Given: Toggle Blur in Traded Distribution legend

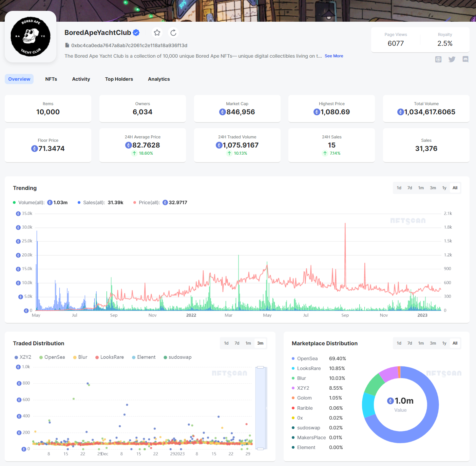Looking at the screenshot, I should coord(80,357).
